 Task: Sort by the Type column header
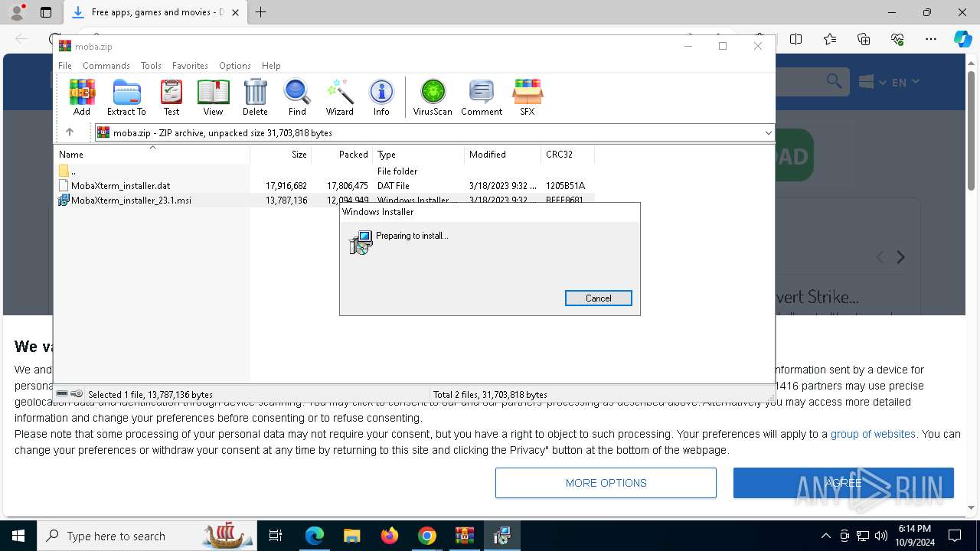click(418, 155)
